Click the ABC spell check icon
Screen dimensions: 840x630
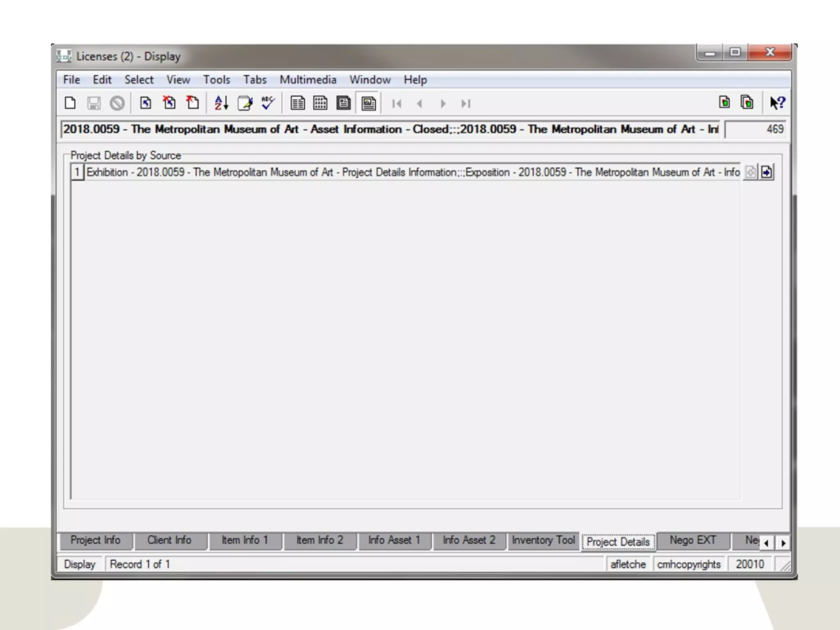click(268, 103)
